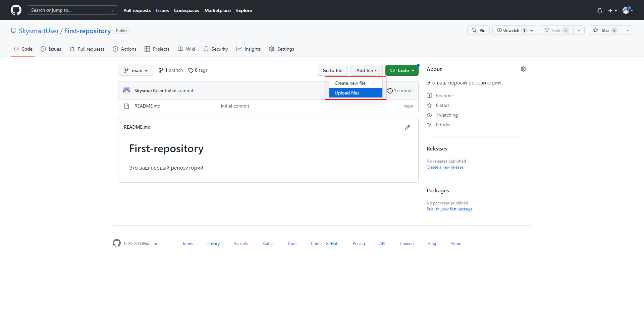Click the Go to file button
Screen dimensions: 644x314
(x=332, y=70)
